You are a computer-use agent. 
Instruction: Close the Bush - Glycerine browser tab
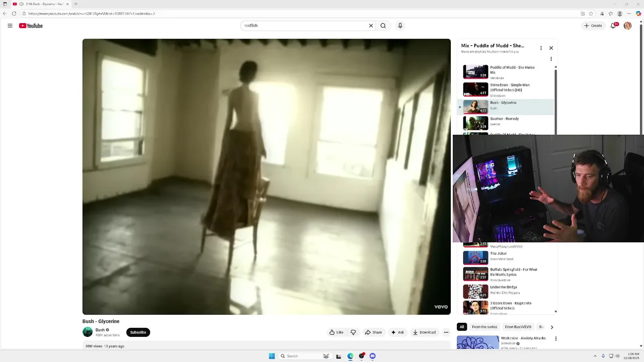click(x=67, y=4)
